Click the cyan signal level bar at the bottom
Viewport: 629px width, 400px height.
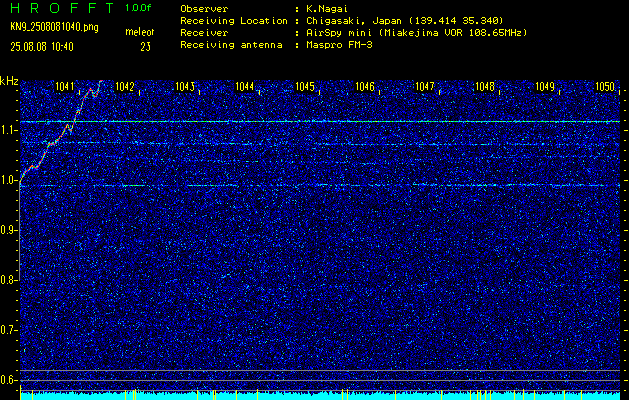pyautogui.click(x=320, y=396)
